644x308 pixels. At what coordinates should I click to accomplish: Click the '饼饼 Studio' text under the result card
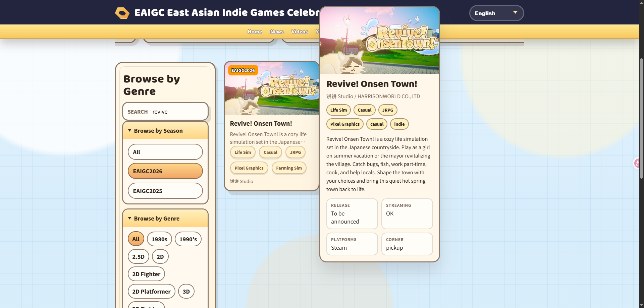pyautogui.click(x=241, y=181)
